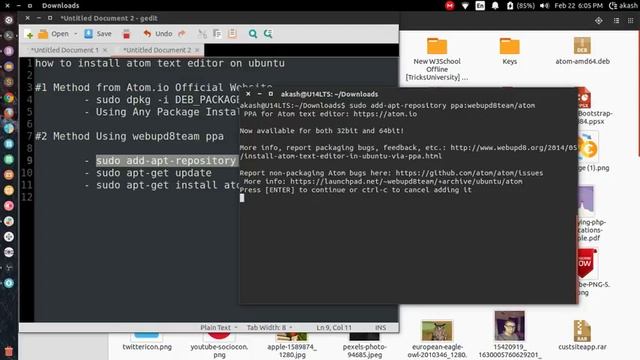Click the print icon in gedit toolbar
This screenshot has height=360, width=640.
point(127,34)
